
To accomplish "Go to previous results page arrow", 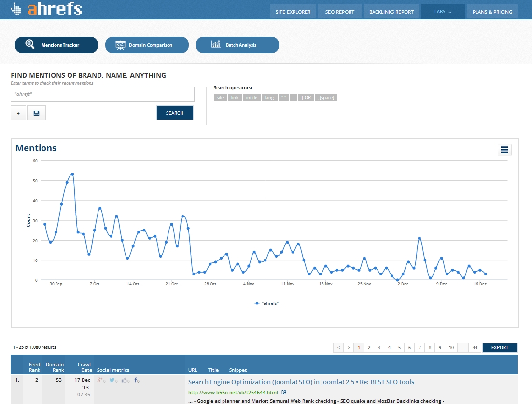I will click(338, 347).
